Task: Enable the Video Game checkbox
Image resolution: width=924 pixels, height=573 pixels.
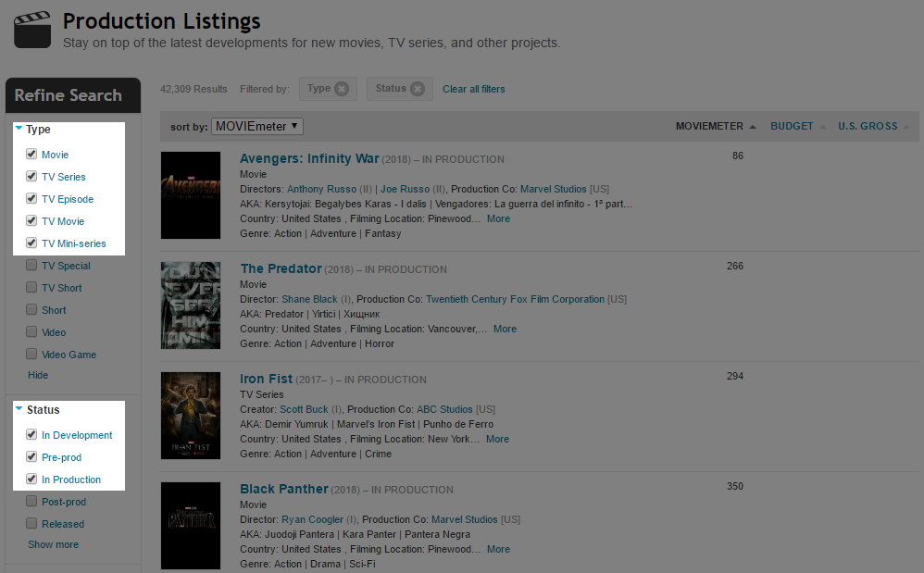Action: 31,355
